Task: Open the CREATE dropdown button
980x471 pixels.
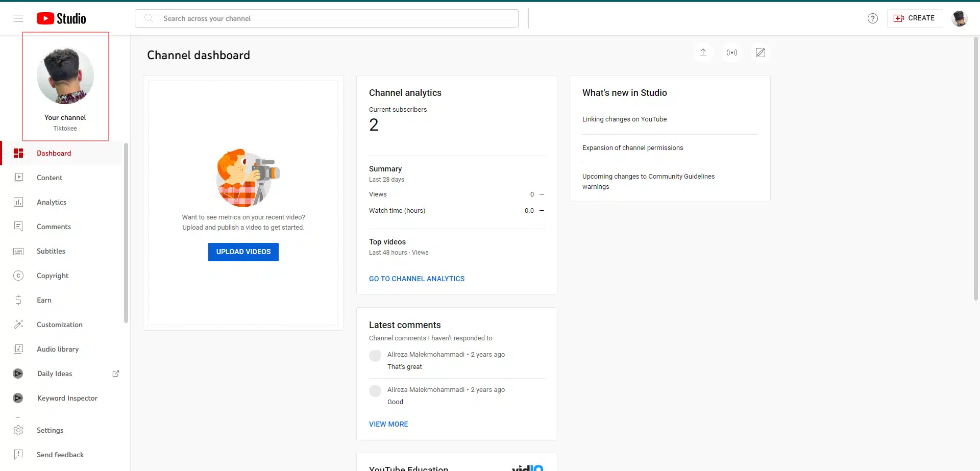Action: [x=915, y=18]
